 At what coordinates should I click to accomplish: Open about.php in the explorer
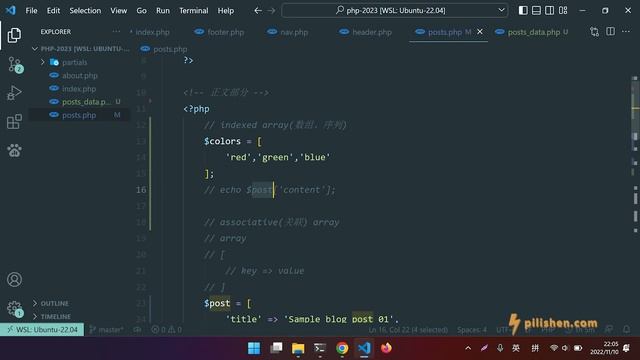(80, 76)
